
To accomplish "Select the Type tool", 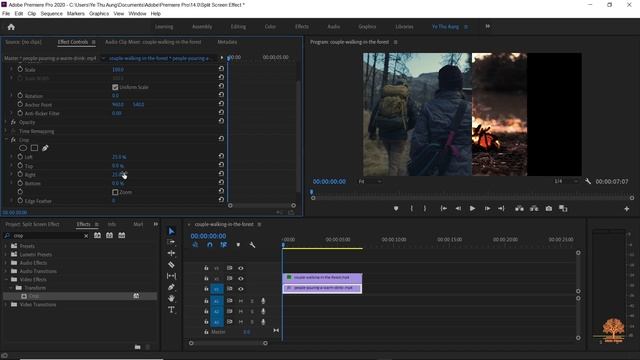I will [171, 310].
